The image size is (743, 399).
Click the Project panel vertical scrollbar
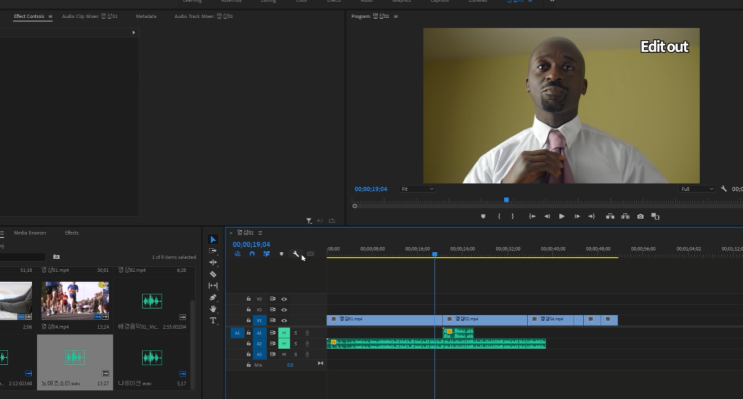(x=192, y=344)
